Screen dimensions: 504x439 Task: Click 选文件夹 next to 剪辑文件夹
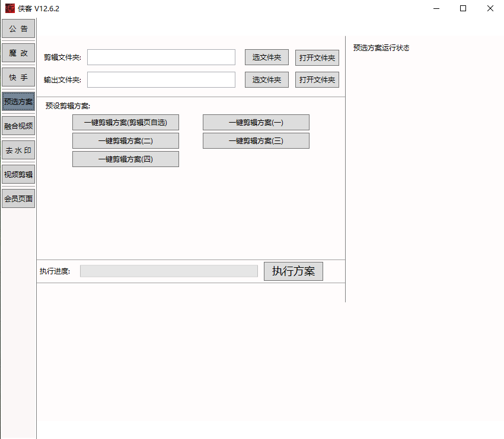266,57
